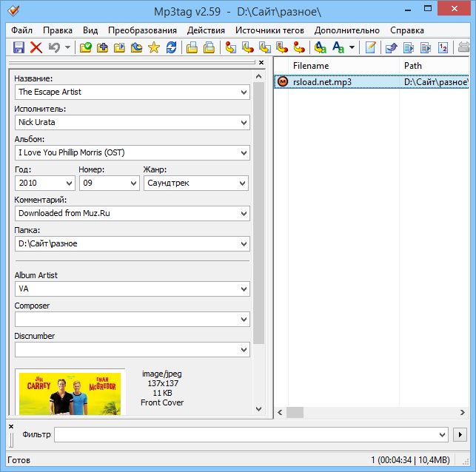476x472 pixels.
Task: Click the first playlist printer-like icon
Action: [x=192, y=47]
